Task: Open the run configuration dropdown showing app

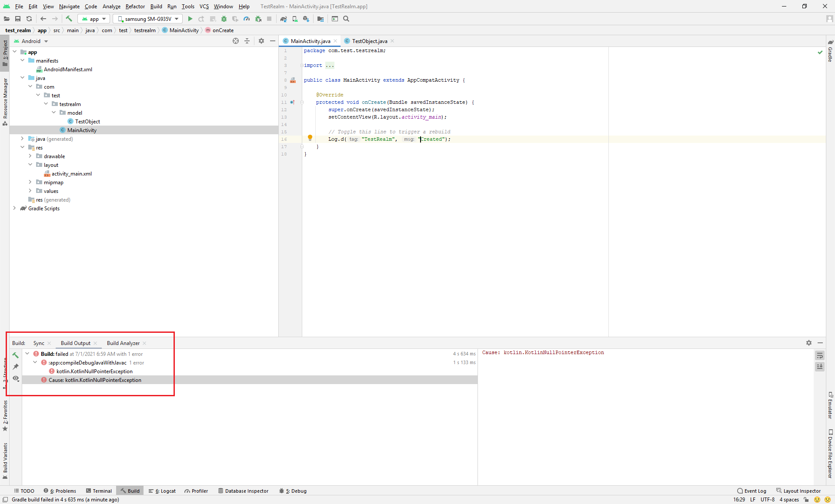Action: click(93, 19)
